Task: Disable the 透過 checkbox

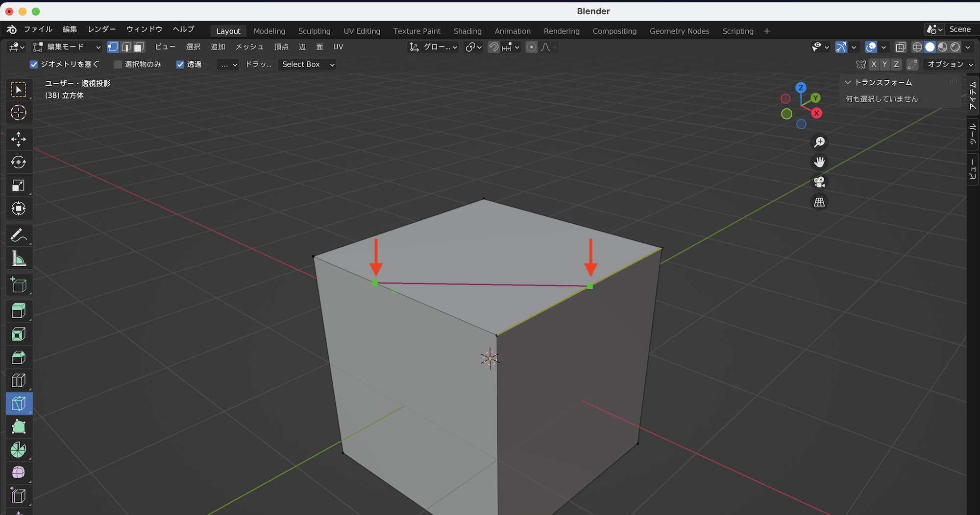Action: [180, 65]
